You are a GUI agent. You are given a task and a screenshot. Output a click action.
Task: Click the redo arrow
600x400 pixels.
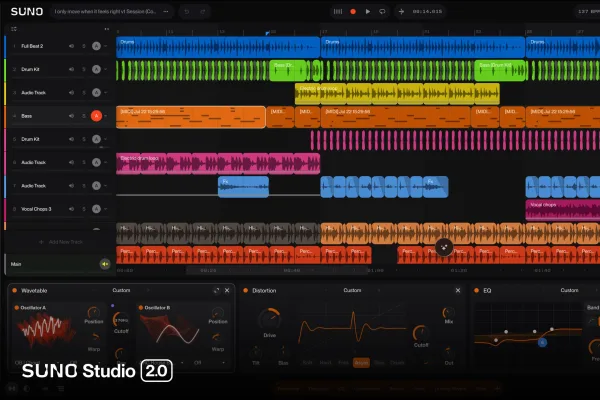click(203, 11)
